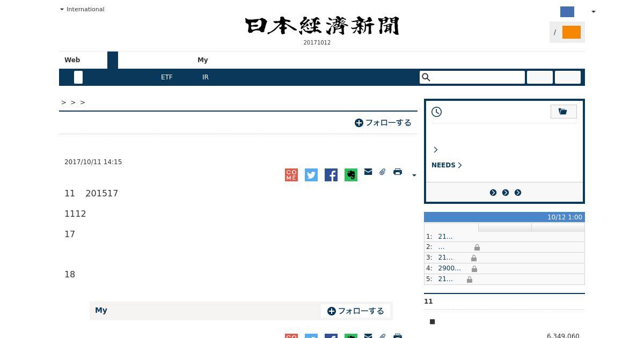Clip the article with the paperclip icon
Screen dimensions: 644x338
coord(383,172)
